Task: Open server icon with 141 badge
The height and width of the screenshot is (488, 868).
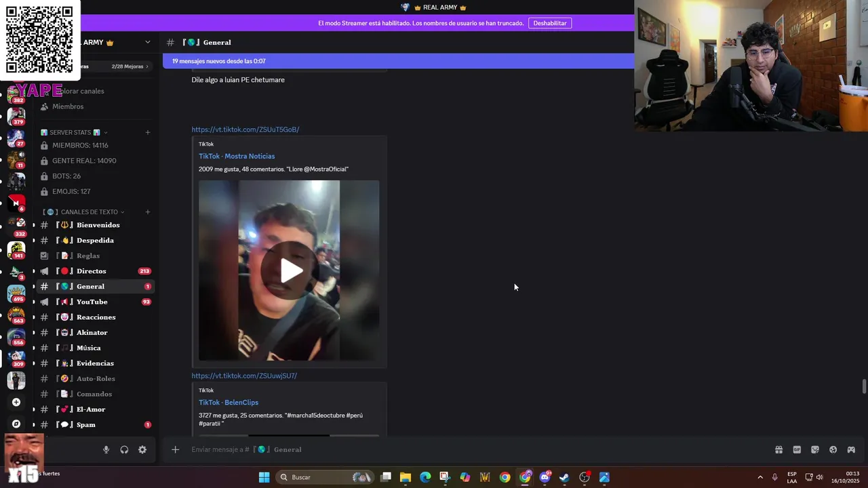Action: 16,249
